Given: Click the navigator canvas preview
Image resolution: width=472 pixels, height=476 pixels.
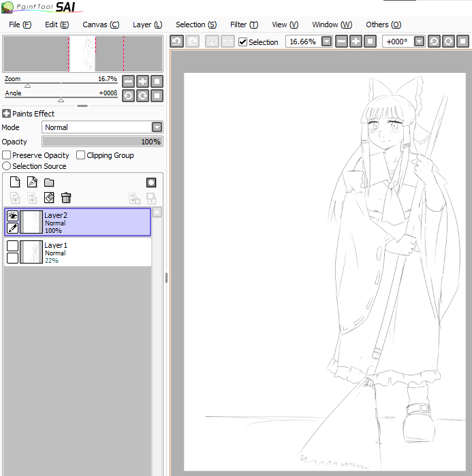Looking at the screenshot, I should point(82,54).
